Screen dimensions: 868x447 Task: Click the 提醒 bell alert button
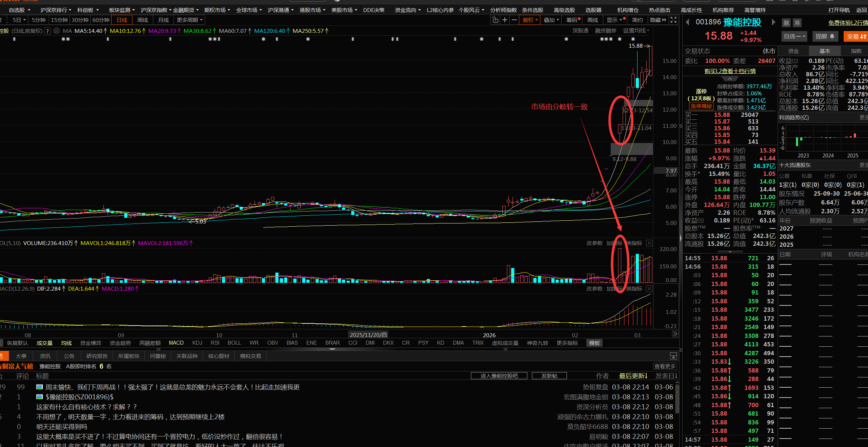(825, 36)
